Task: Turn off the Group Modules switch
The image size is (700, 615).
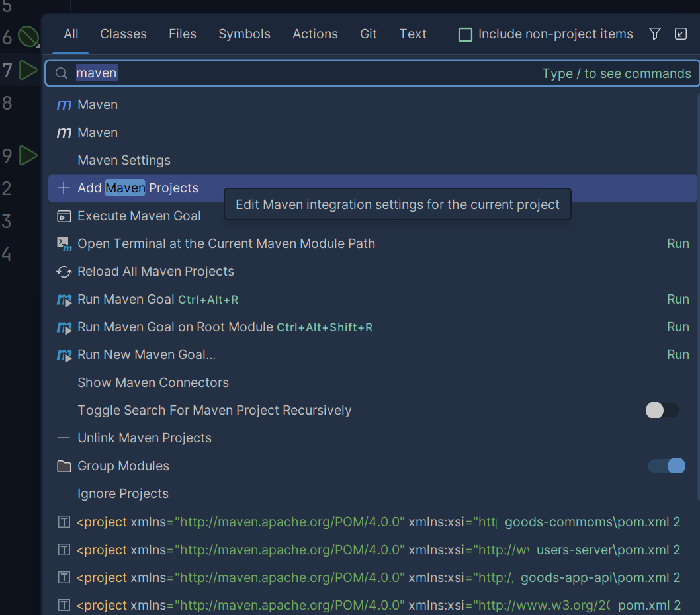Action: pyautogui.click(x=666, y=466)
